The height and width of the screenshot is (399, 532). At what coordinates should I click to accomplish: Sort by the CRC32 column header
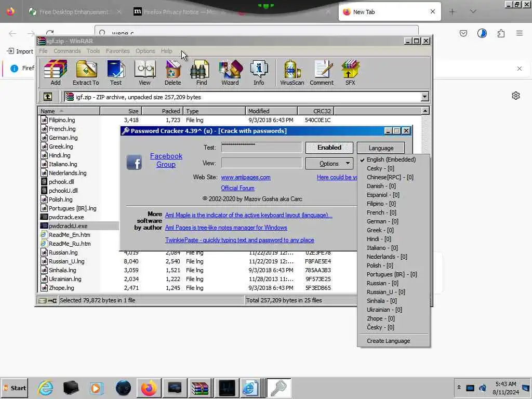point(315,111)
